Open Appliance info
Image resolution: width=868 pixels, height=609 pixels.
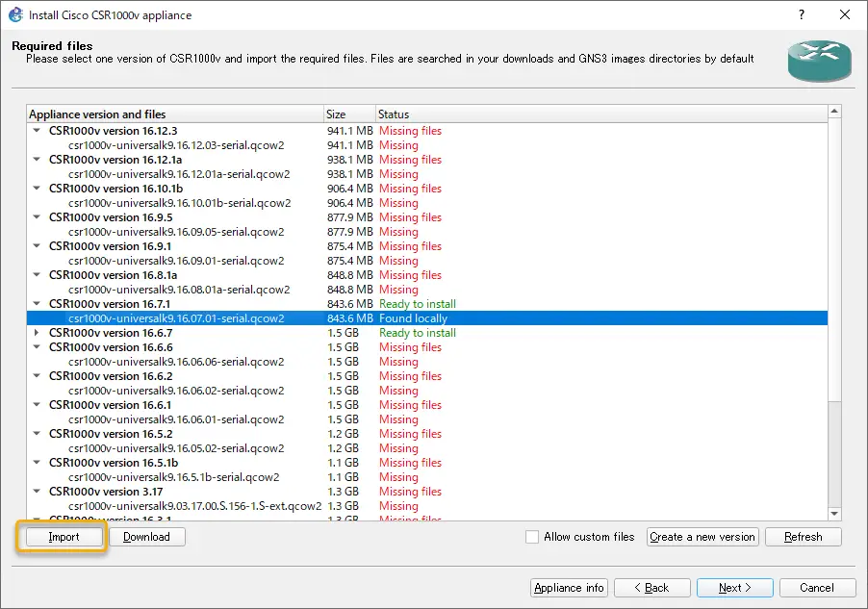pyautogui.click(x=569, y=588)
